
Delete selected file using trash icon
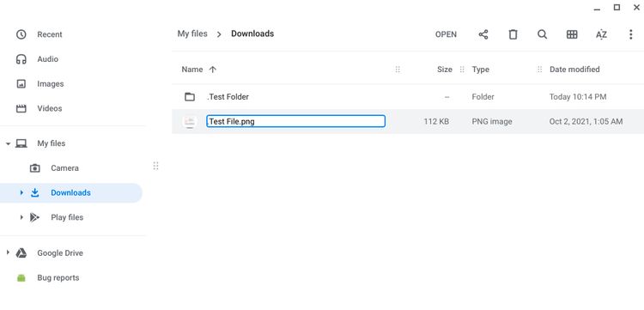coord(513,34)
